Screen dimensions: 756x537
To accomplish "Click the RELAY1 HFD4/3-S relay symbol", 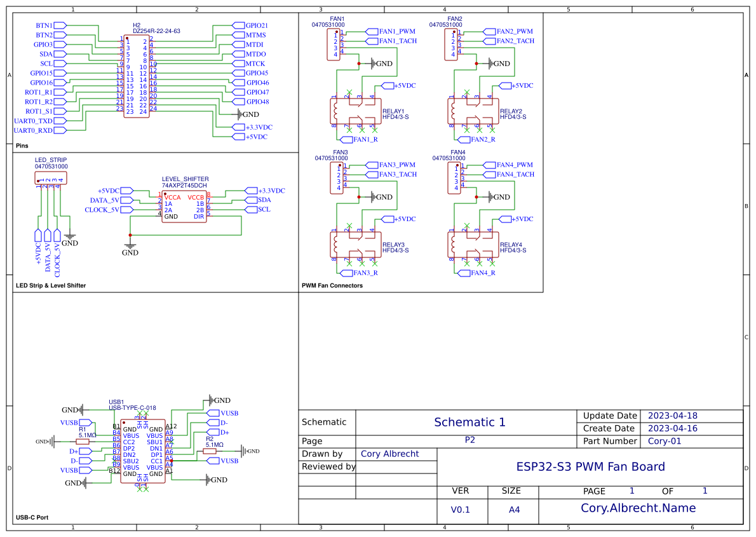I will (x=356, y=111).
